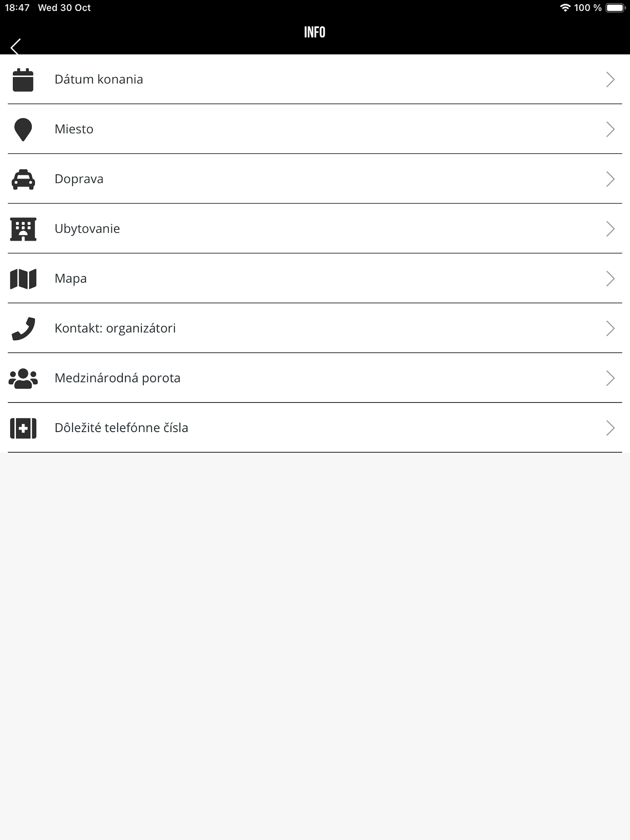Select Kontakt: organizátori entry

click(315, 328)
